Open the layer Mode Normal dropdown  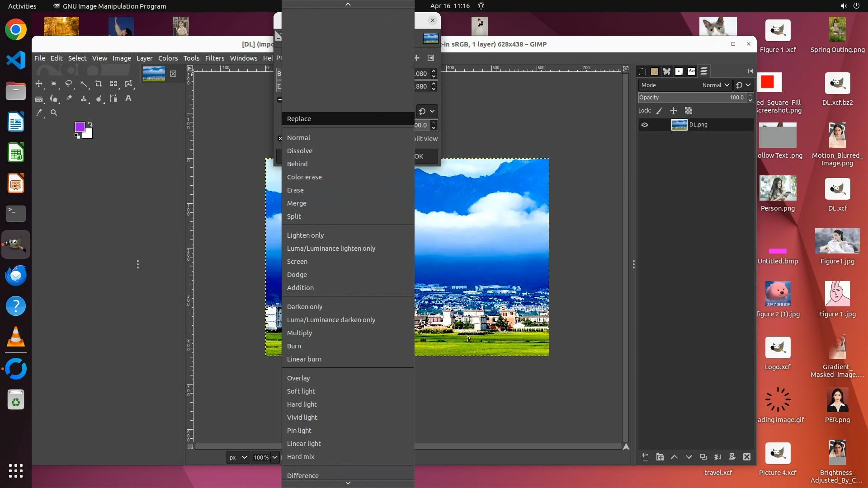point(716,85)
